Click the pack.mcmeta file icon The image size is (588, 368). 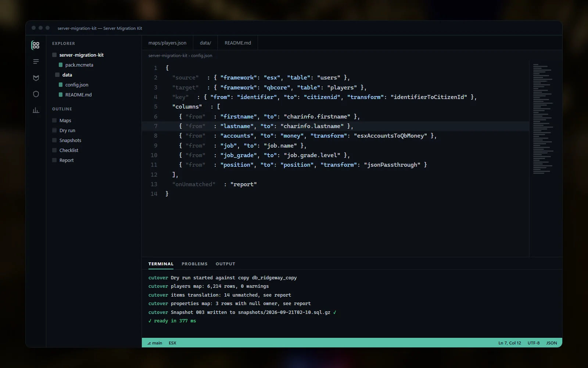61,65
